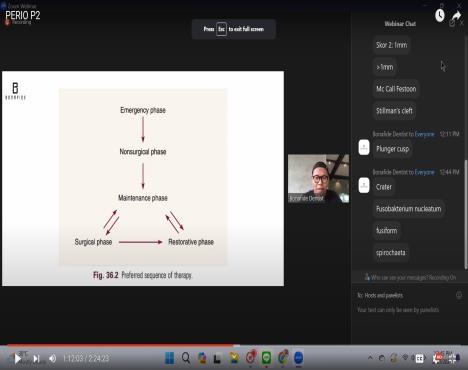The image size is (468, 370).
Task: Click the Windows Start icon in taskbar
Action: (170, 358)
